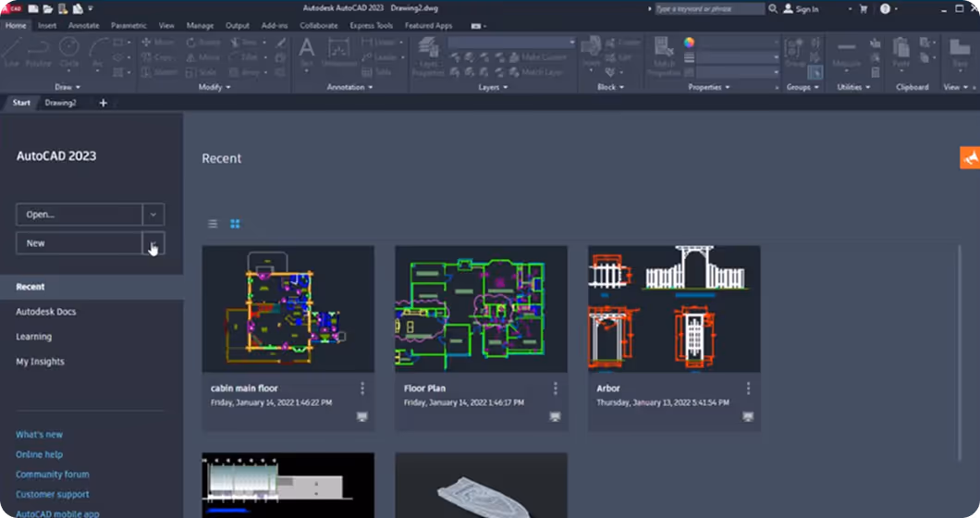Switch to the Drawing2 file tab
Image resolution: width=980 pixels, height=518 pixels.
[x=61, y=103]
